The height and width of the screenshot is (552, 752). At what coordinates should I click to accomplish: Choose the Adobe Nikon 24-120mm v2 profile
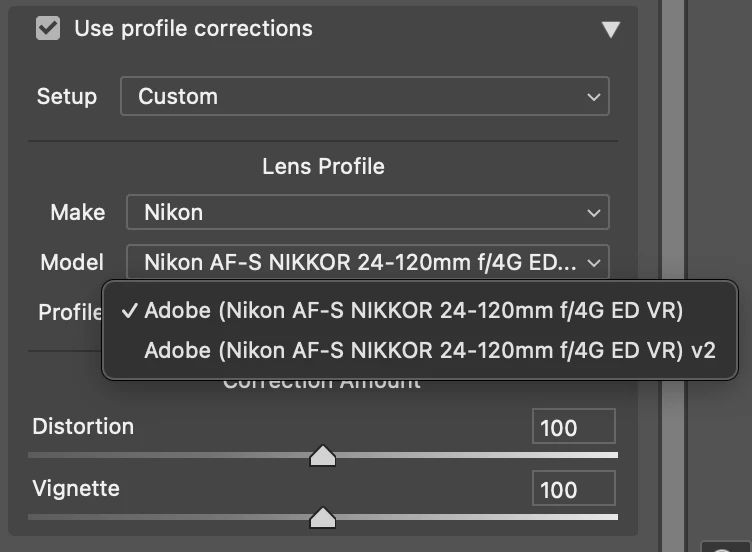pos(420,350)
